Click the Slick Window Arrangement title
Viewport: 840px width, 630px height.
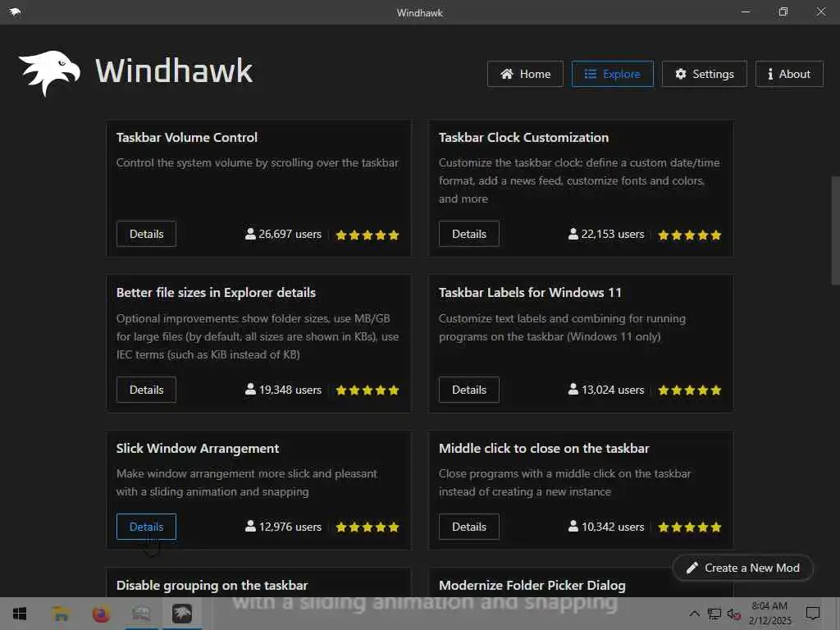pos(198,449)
